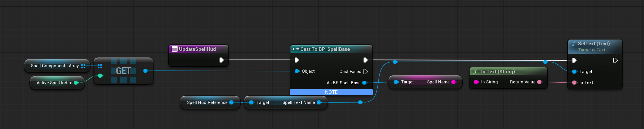Click the reroute node left of SetText

pyautogui.click(x=545, y=62)
